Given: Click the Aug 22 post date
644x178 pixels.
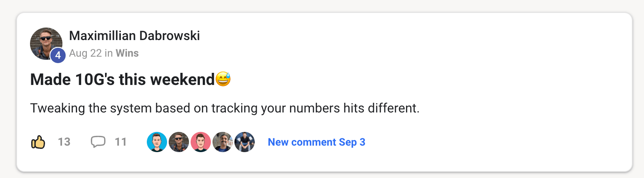Looking at the screenshot, I should pos(85,53).
